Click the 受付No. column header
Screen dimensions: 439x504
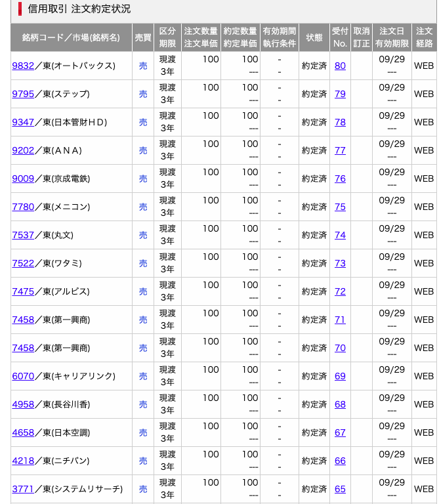pyautogui.click(x=340, y=37)
